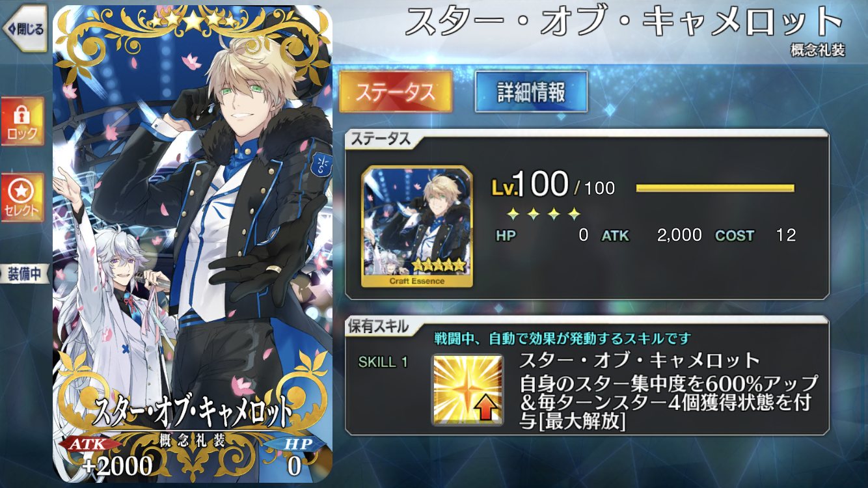
Task: Switch to the ステータス tab
Action: coord(396,92)
